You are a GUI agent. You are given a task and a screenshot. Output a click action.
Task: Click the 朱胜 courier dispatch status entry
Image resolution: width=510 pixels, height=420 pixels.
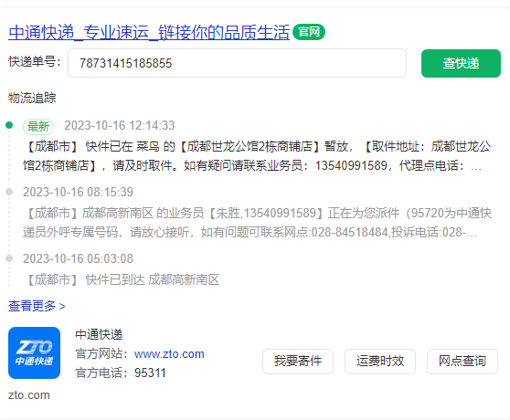click(x=257, y=223)
